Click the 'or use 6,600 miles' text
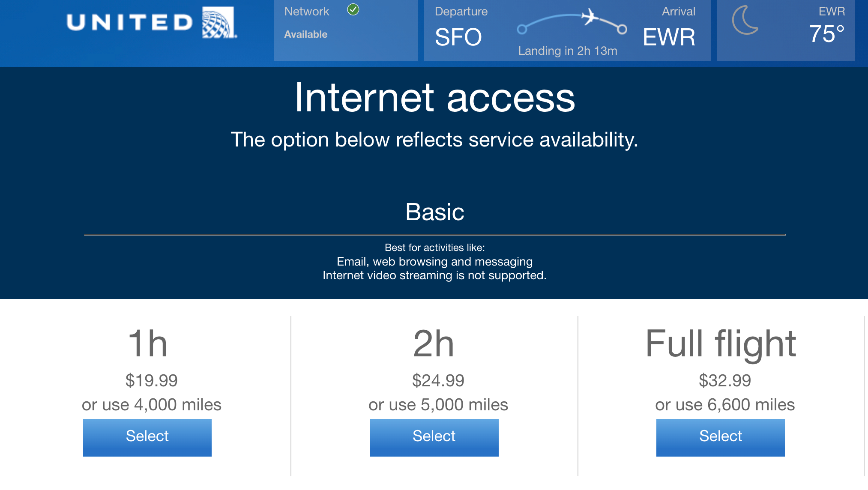Image resolution: width=868 pixels, height=490 pixels. click(724, 405)
